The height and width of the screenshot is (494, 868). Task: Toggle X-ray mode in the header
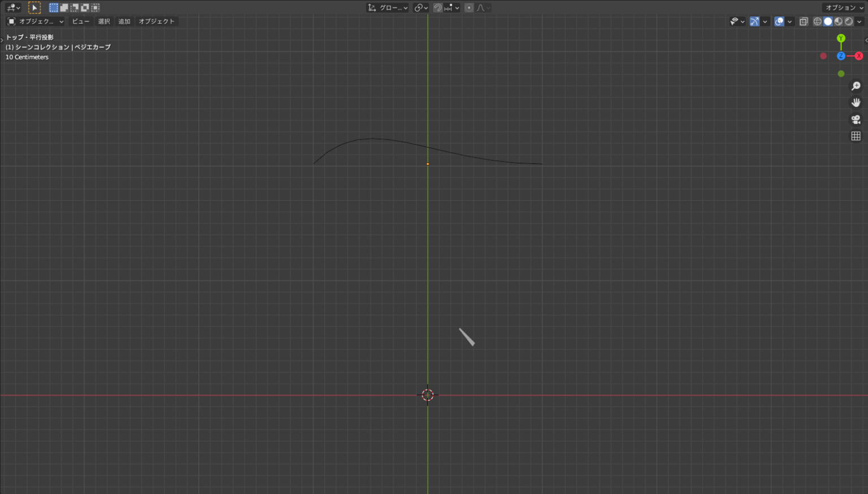coord(803,21)
